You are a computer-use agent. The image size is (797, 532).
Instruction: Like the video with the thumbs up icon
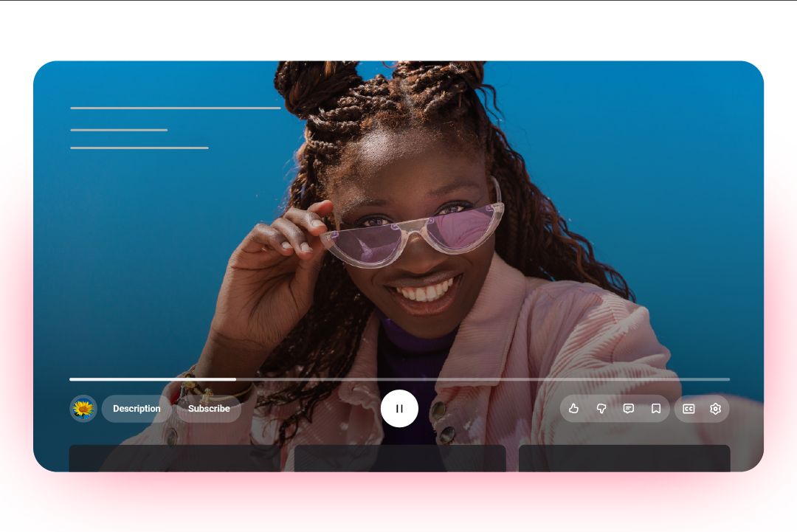coord(573,408)
